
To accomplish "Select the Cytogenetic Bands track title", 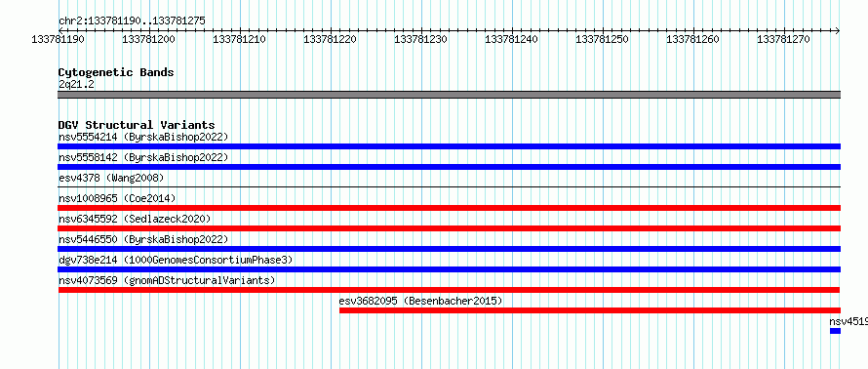I will 116,72.
